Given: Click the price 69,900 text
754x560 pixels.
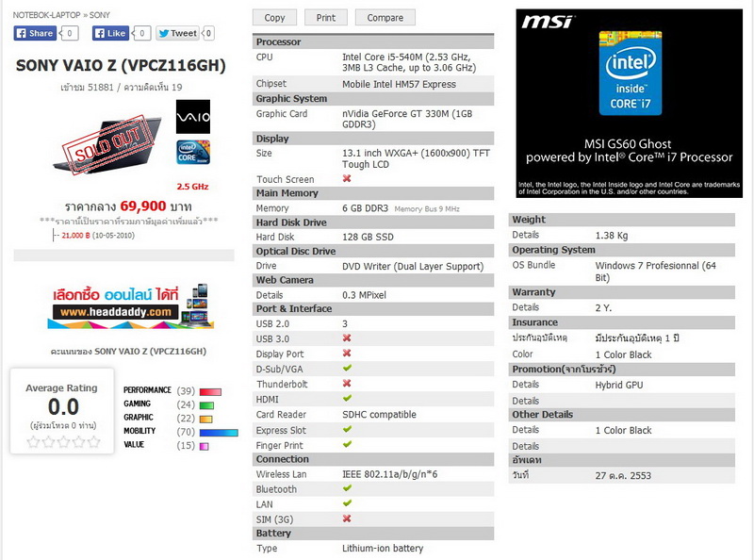Looking at the screenshot, I should tap(143, 206).
